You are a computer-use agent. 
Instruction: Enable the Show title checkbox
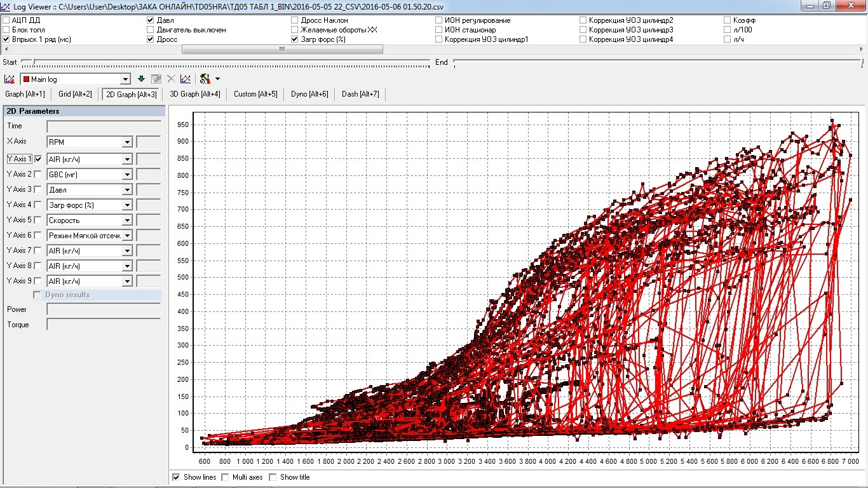click(273, 477)
